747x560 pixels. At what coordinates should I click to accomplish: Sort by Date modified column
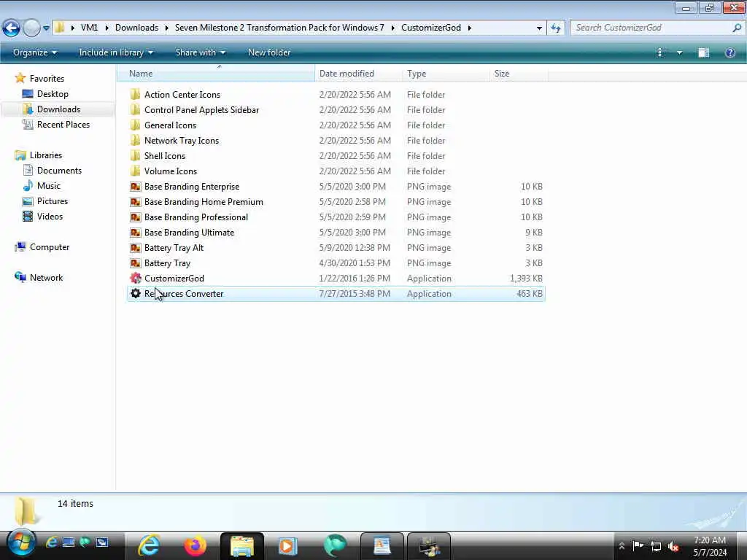(x=358, y=74)
